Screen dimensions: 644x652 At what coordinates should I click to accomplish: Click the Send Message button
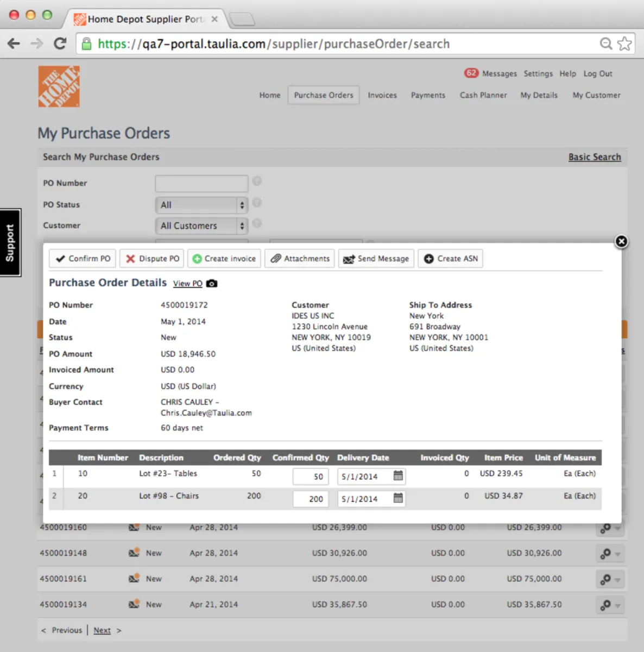[x=376, y=259]
